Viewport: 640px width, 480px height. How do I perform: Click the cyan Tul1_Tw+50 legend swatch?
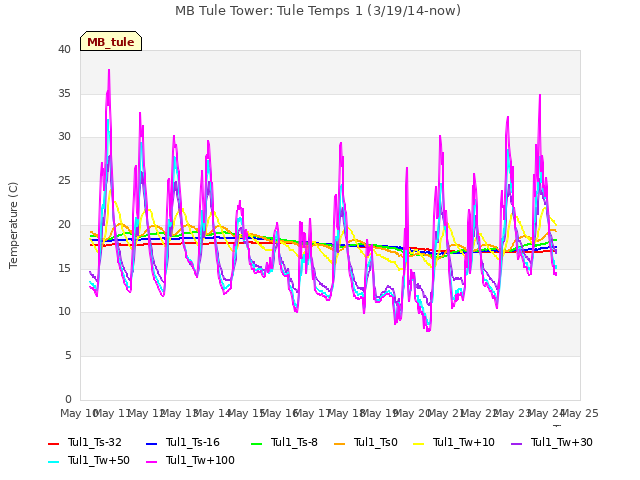[x=53, y=462]
